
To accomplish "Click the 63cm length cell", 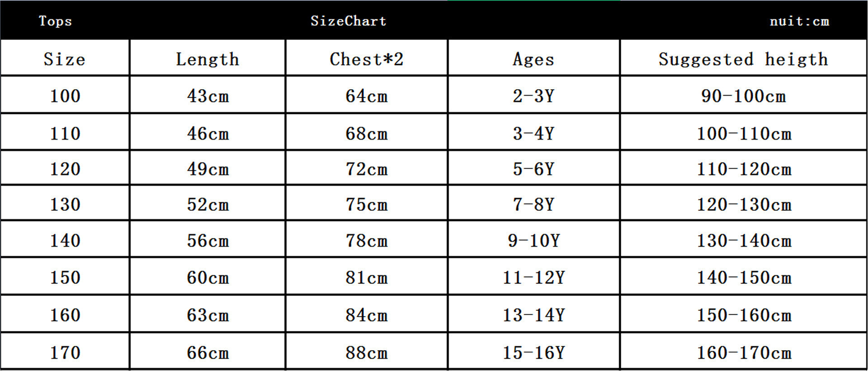I will [208, 315].
